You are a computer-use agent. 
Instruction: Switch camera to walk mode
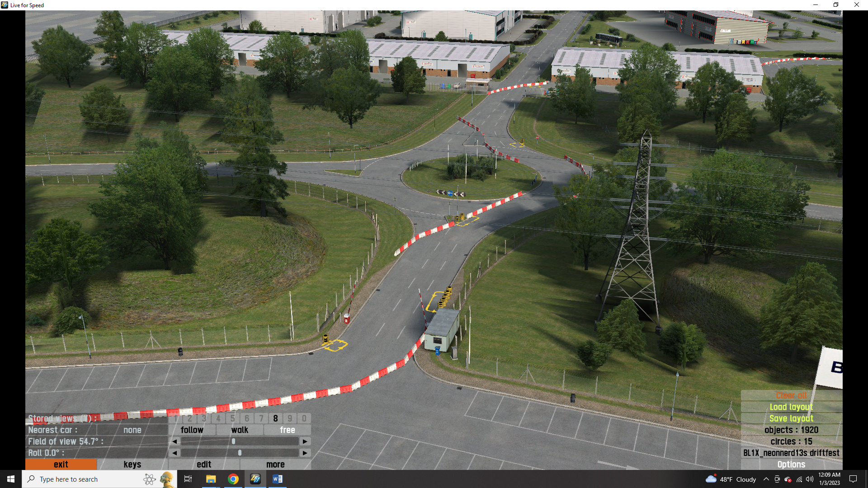pos(240,430)
